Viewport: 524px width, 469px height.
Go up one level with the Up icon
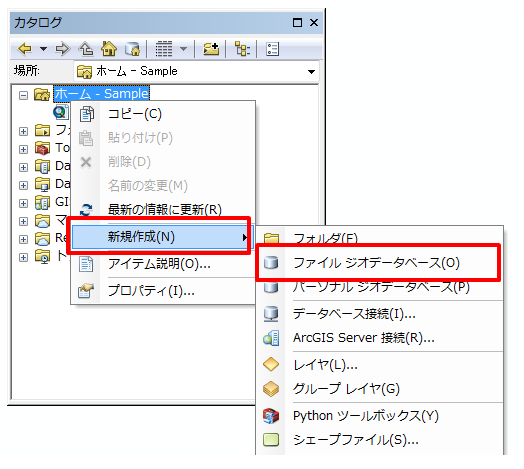tap(86, 49)
